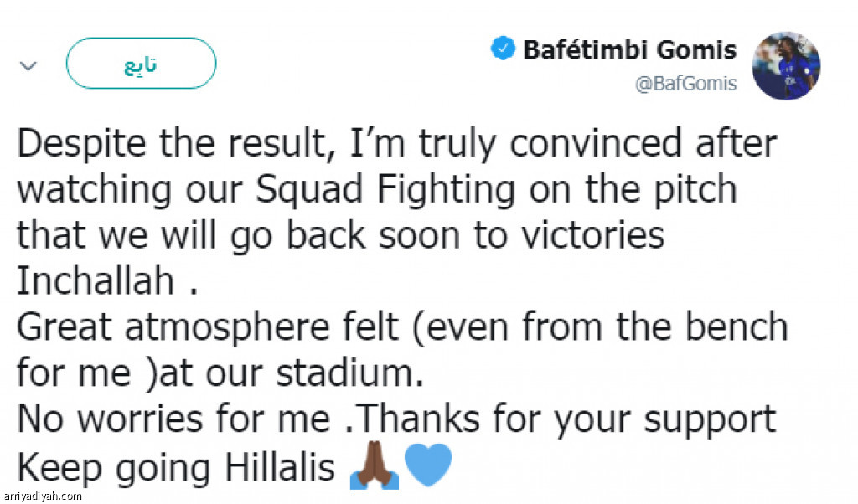This screenshot has height=504, width=858.
Task: Click the "Keep going Hillalis" text
Action: [176, 467]
